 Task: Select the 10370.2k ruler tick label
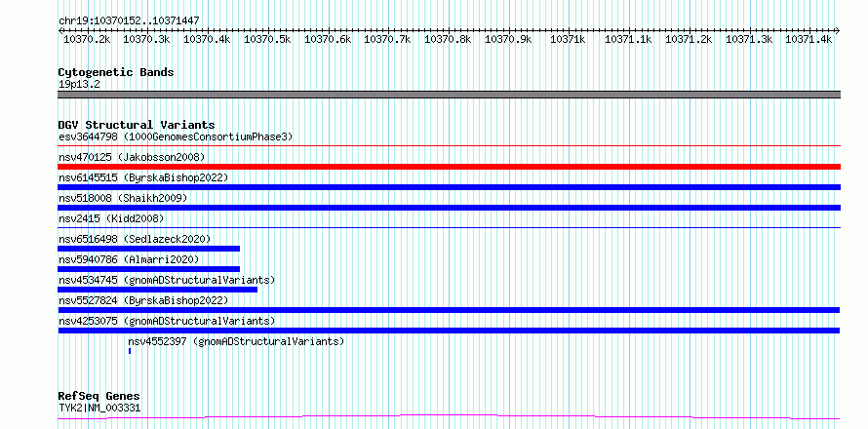tap(87, 39)
